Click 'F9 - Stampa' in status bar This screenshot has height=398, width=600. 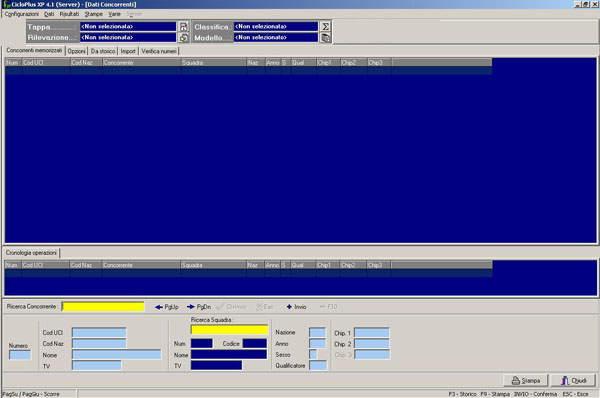495,394
